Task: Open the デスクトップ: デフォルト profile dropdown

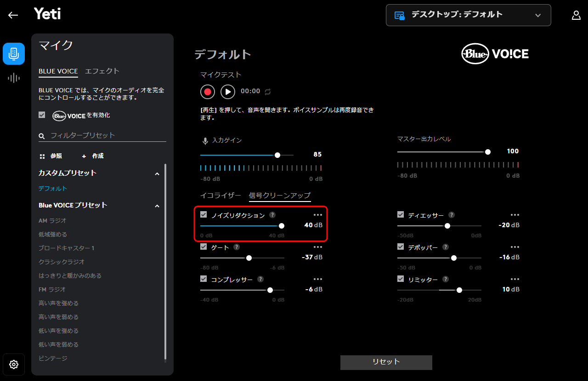Action: pyautogui.click(x=468, y=15)
